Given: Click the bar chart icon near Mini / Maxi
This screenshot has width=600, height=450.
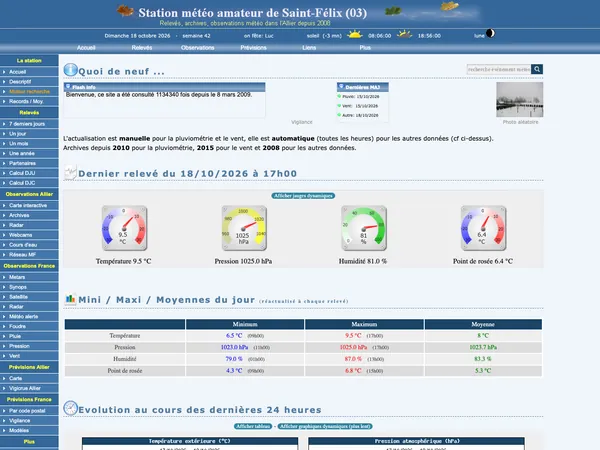Looking at the screenshot, I should pos(70,299).
